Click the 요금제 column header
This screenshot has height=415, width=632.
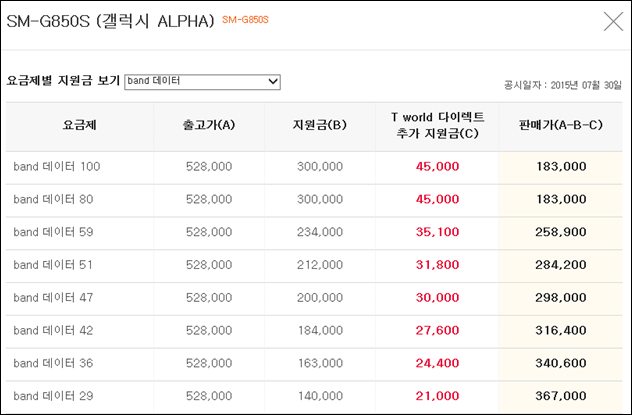[79, 125]
